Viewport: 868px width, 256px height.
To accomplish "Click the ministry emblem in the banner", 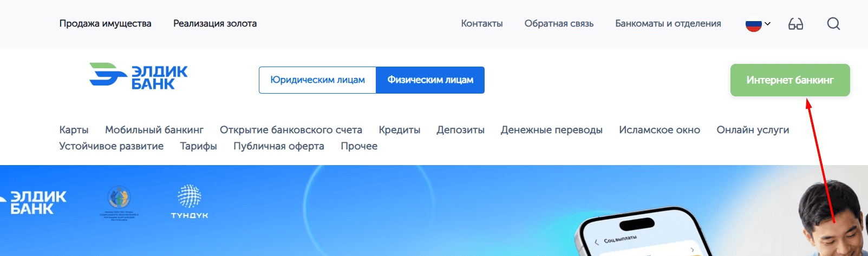I will [x=119, y=203].
